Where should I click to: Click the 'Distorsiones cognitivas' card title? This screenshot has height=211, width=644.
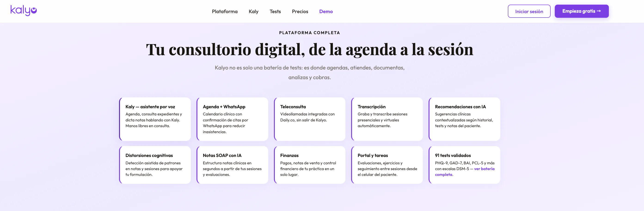point(149,155)
